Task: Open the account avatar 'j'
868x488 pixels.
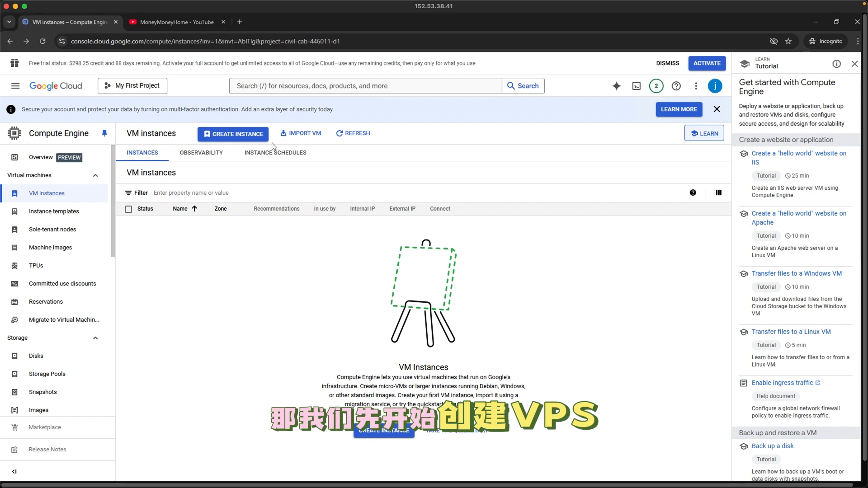Action: point(715,86)
